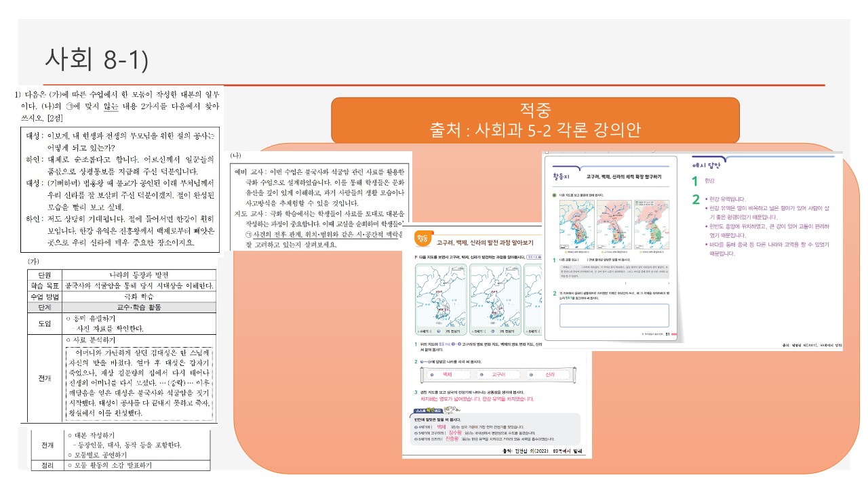Click the pink '고구려' answer in the scroll banner

[498, 374]
